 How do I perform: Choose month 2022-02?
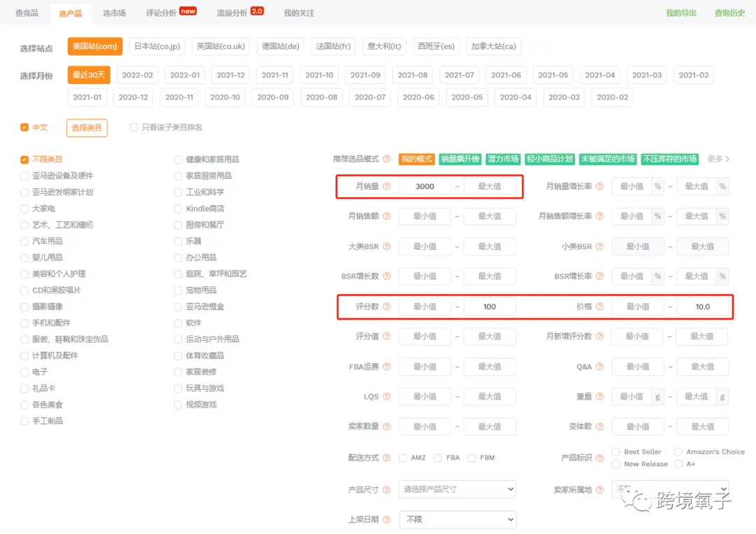137,75
